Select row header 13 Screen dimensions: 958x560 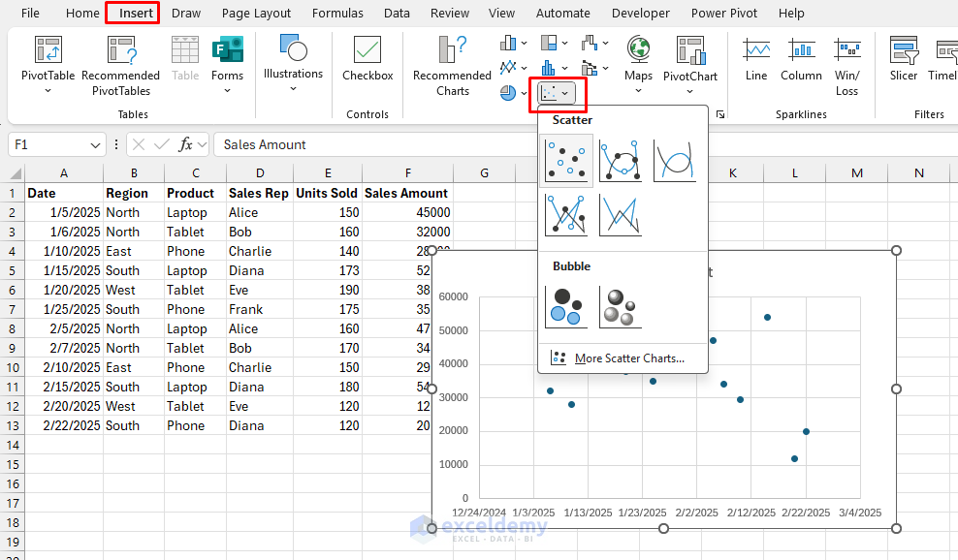13,425
